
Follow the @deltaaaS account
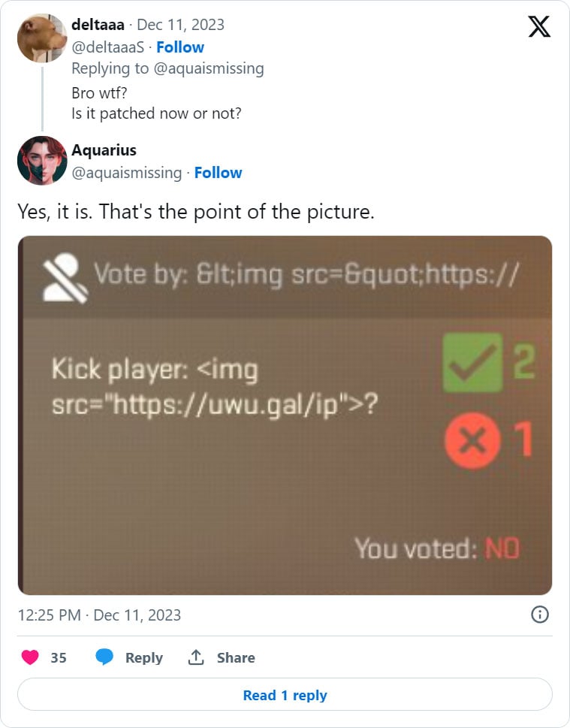[180, 47]
